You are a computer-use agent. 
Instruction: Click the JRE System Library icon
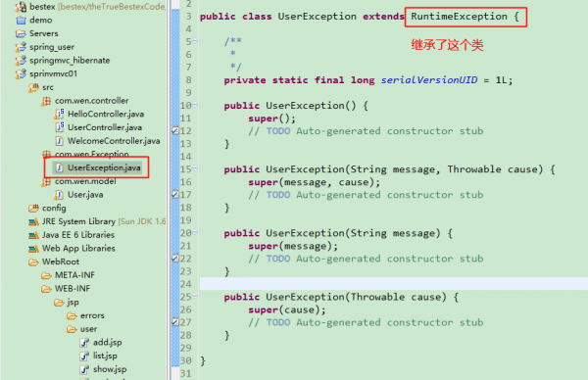33,222
